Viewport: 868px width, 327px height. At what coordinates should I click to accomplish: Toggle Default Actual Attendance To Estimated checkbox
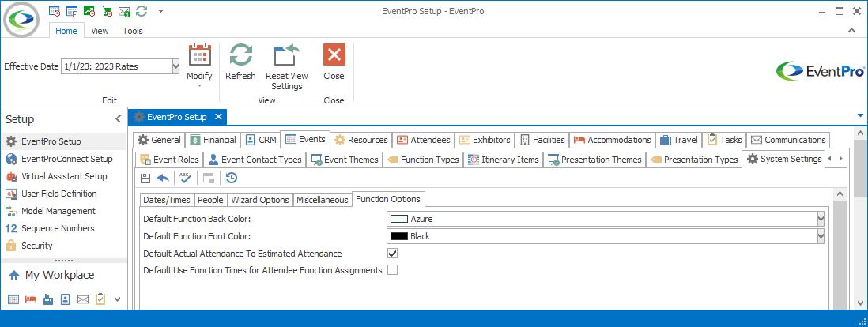click(x=392, y=254)
